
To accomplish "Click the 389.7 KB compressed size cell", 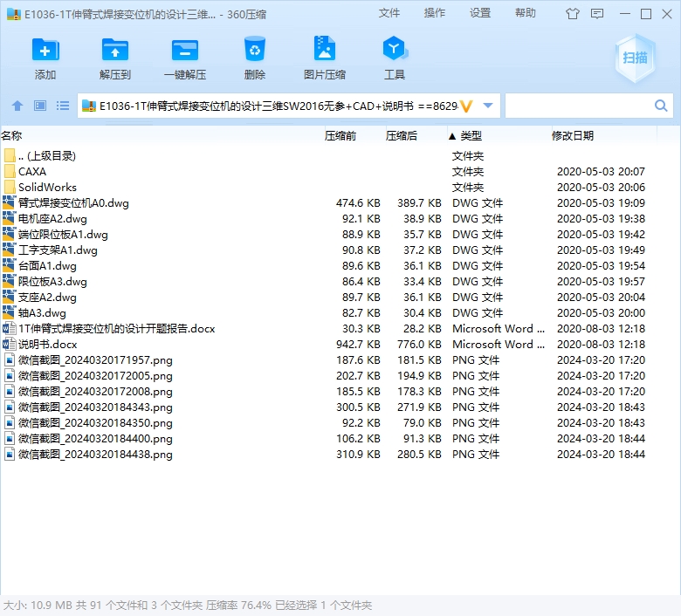I will [x=419, y=202].
